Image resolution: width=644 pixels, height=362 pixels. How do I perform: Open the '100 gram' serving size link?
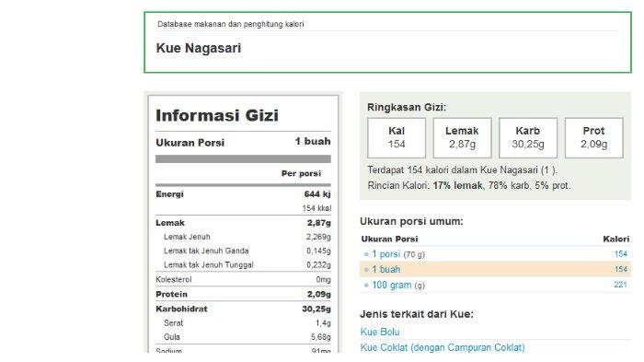coord(391,285)
